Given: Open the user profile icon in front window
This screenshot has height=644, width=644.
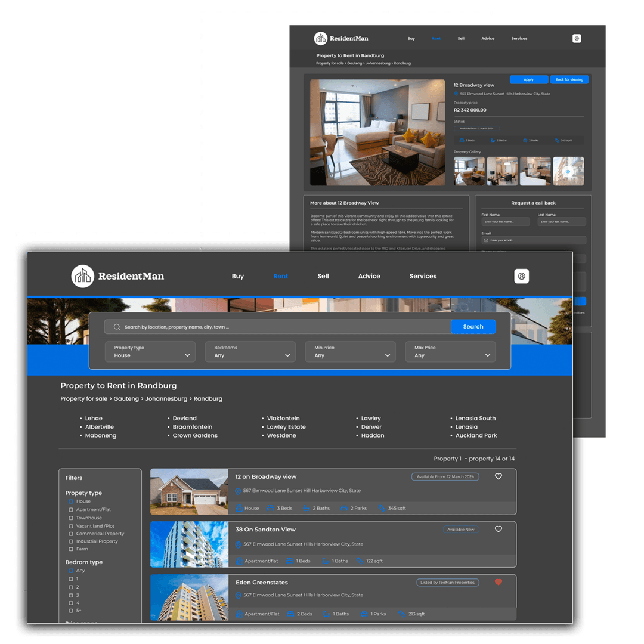Looking at the screenshot, I should 521,276.
